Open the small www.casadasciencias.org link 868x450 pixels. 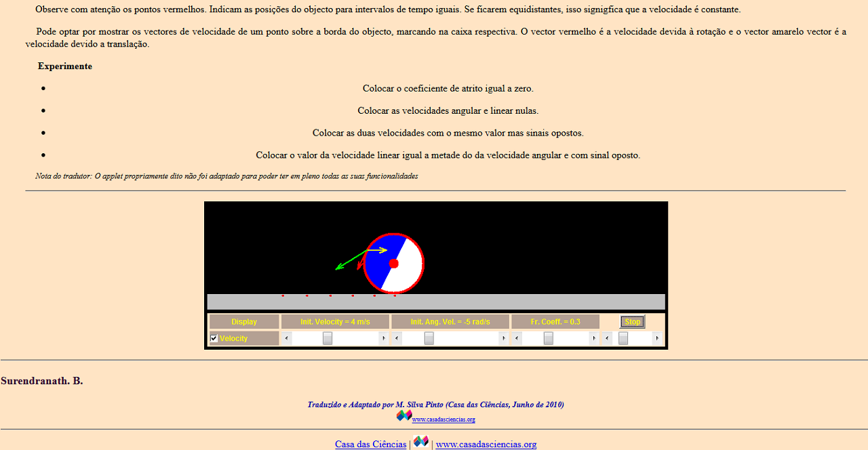(443, 420)
